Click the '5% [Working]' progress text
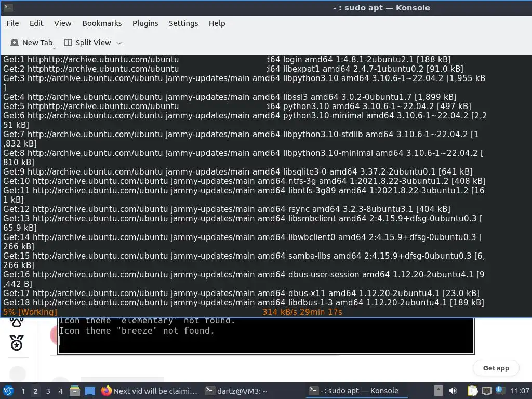 point(30,312)
